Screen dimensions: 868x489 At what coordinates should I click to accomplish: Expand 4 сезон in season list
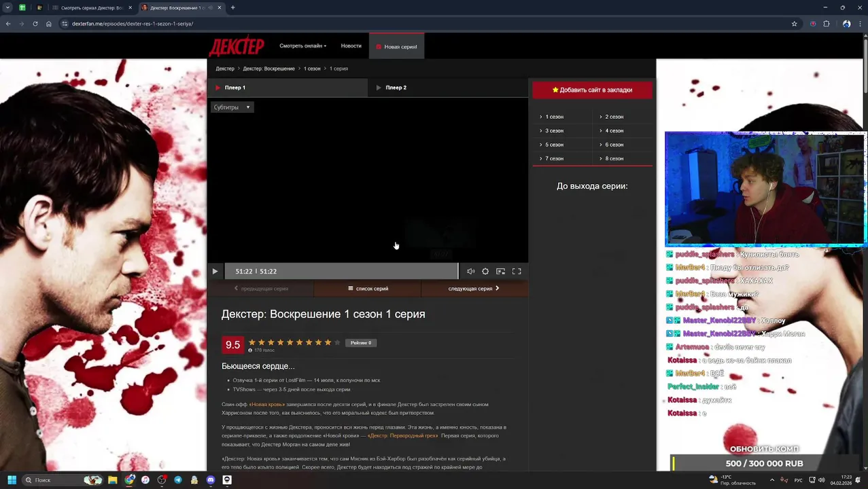coord(614,130)
